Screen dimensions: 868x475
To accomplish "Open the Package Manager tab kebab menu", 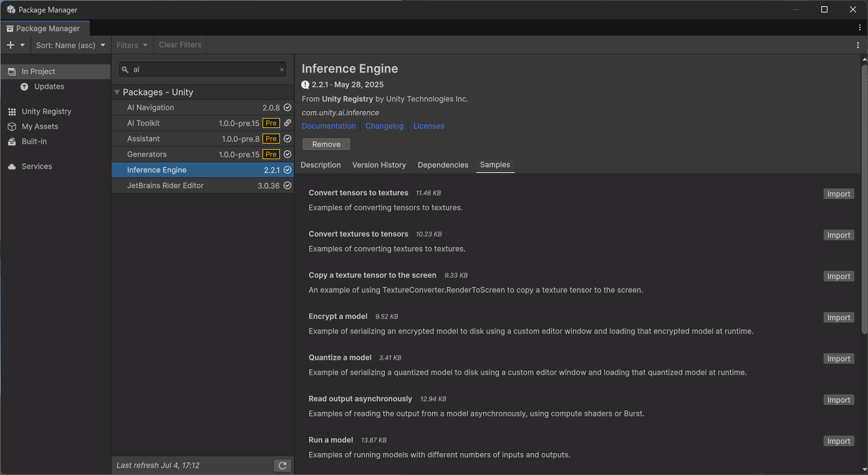I will click(860, 28).
